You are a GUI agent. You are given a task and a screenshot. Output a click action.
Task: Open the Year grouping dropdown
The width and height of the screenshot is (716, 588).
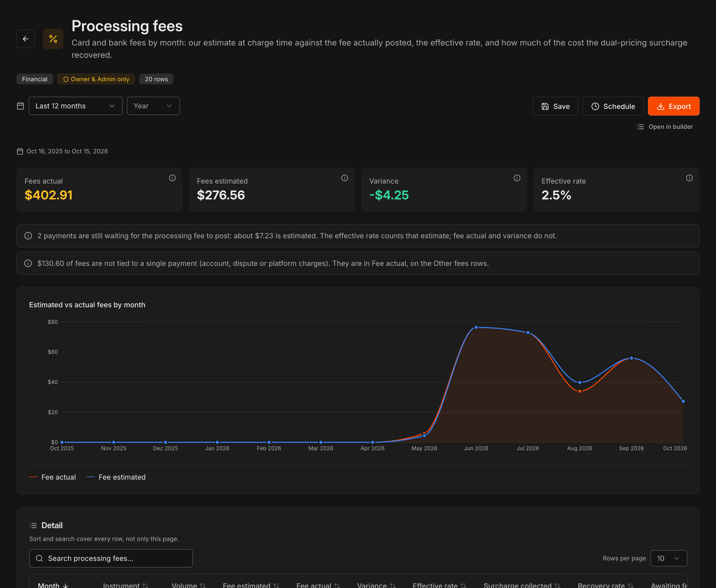pyautogui.click(x=153, y=106)
